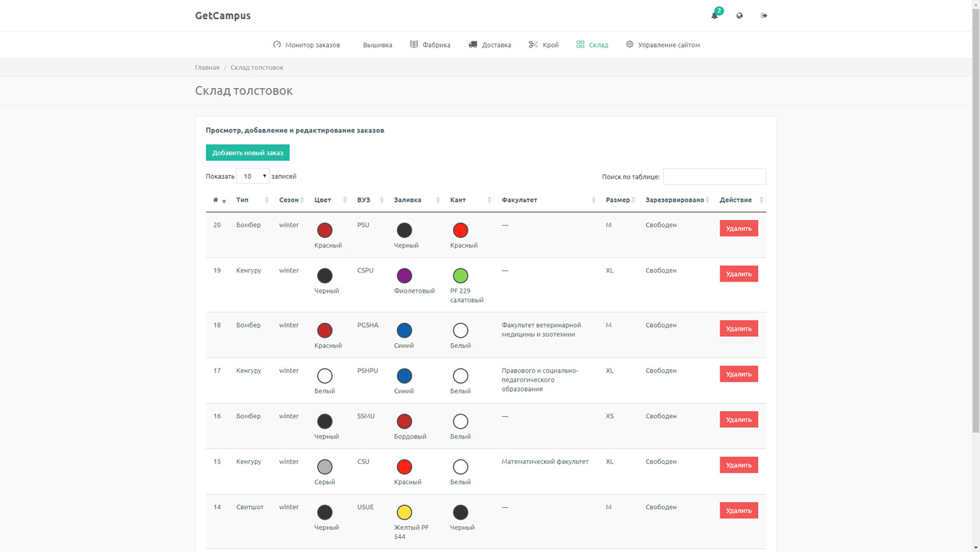Click the globe language icon
This screenshot has height=552, width=980.
click(739, 15)
